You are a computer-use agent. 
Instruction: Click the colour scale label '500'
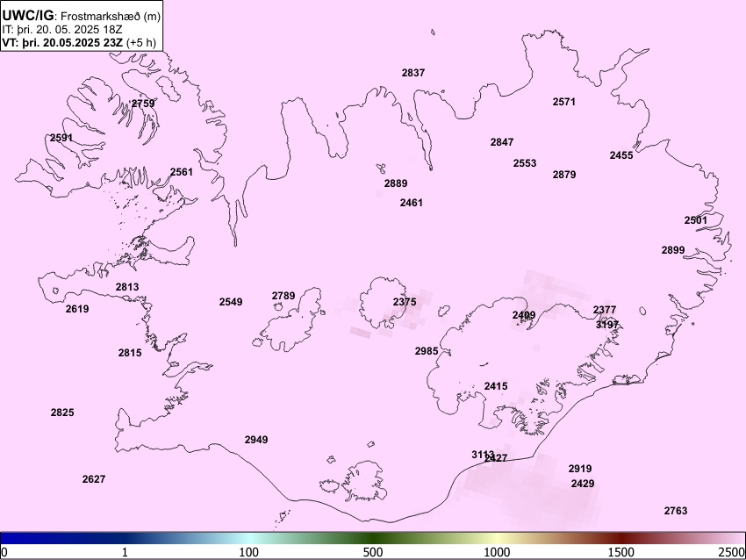[x=373, y=552]
